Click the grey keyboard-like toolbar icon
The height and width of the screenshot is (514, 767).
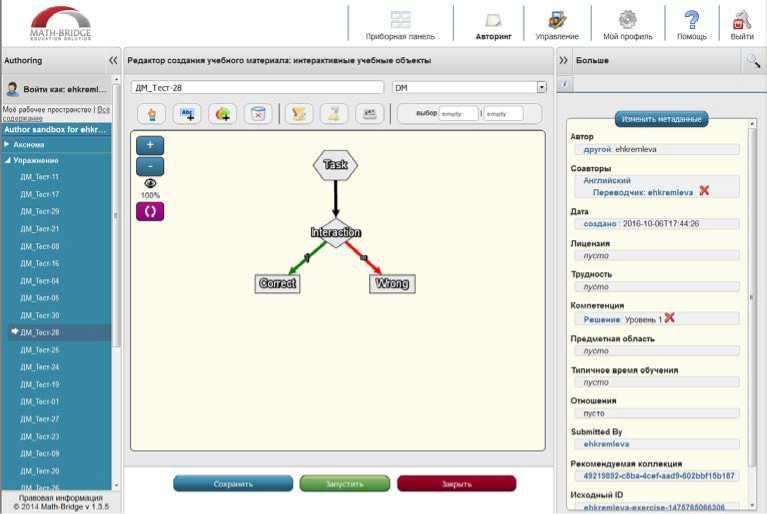click(x=369, y=114)
